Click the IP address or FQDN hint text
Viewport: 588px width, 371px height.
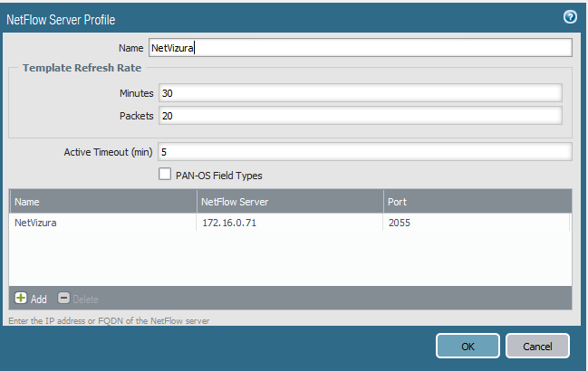tap(114, 320)
